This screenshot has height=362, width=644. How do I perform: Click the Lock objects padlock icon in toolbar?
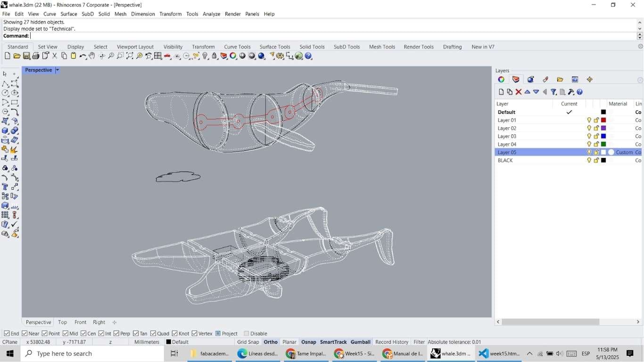pos(215,56)
